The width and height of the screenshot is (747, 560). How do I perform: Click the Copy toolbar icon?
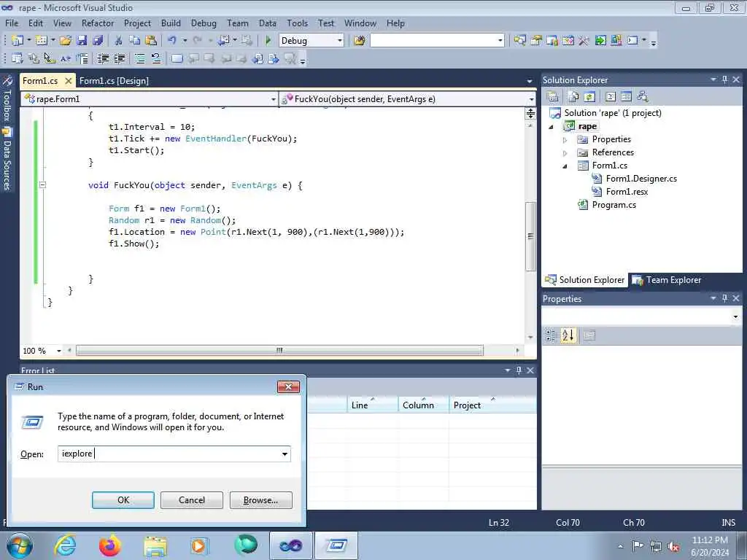pos(135,41)
